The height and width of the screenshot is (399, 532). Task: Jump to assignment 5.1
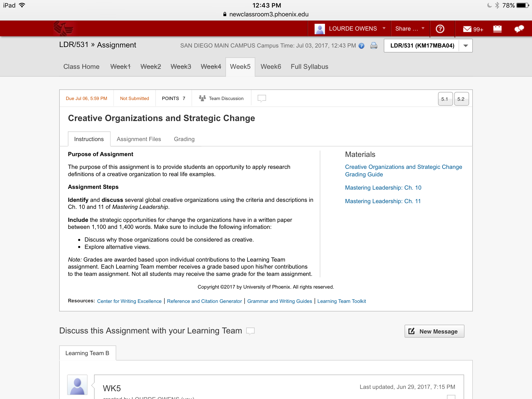(x=445, y=99)
